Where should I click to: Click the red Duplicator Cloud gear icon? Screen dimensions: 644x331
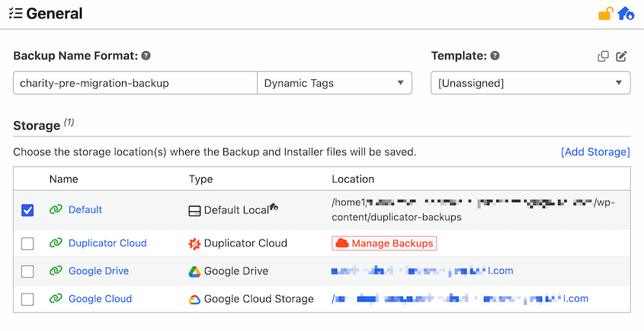194,243
